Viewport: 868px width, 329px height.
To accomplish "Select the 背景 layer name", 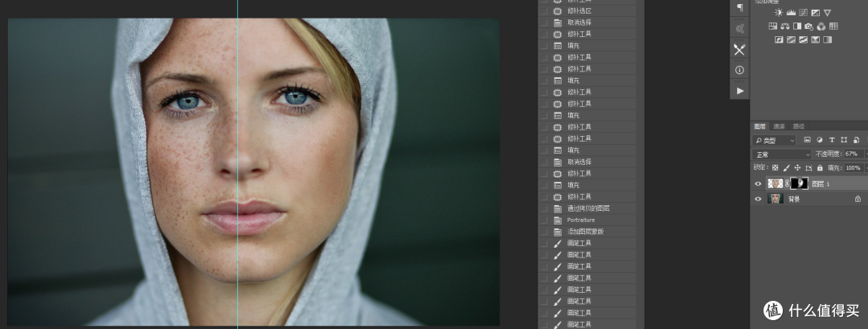I will tap(794, 199).
